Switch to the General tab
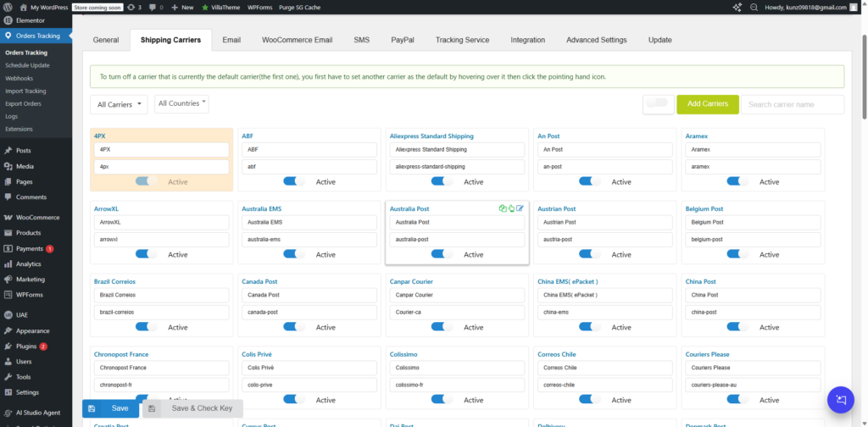This screenshot has height=427, width=868. pos(106,40)
